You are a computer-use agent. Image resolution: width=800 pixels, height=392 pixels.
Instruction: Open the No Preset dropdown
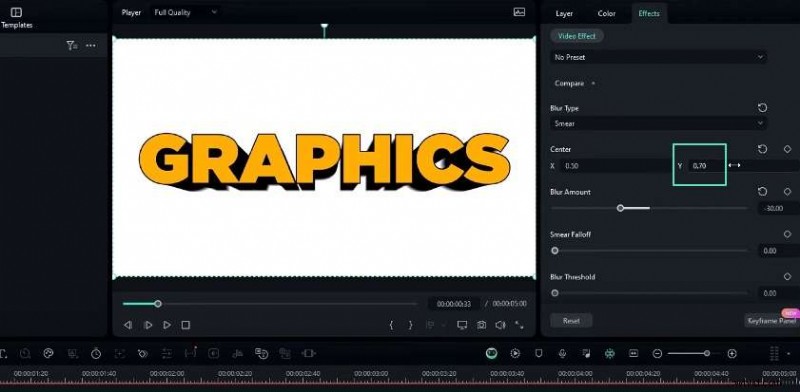658,57
